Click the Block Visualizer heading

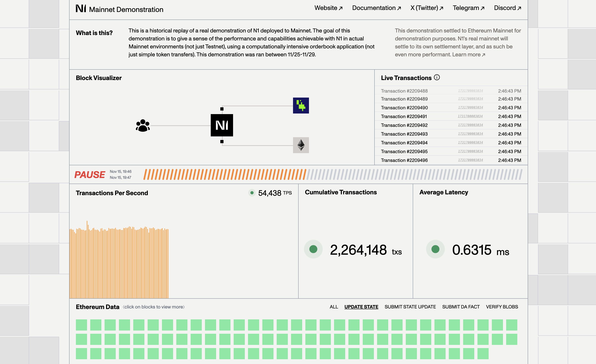tap(99, 78)
